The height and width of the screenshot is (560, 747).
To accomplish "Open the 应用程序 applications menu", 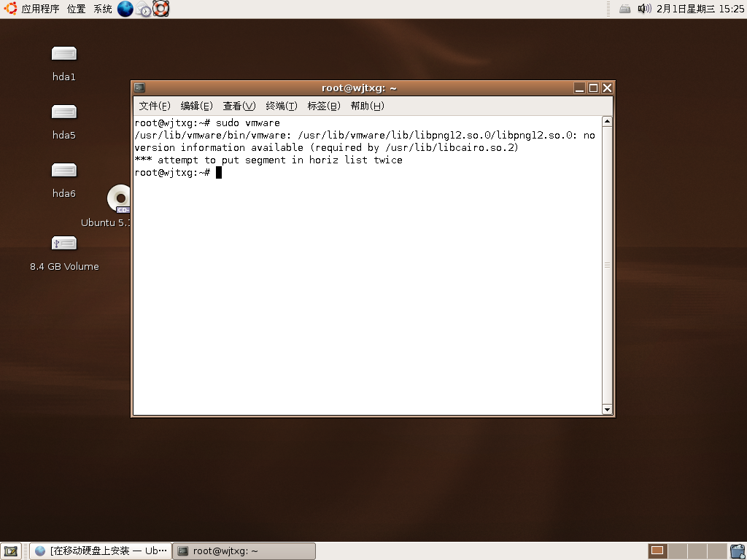I will (41, 9).
